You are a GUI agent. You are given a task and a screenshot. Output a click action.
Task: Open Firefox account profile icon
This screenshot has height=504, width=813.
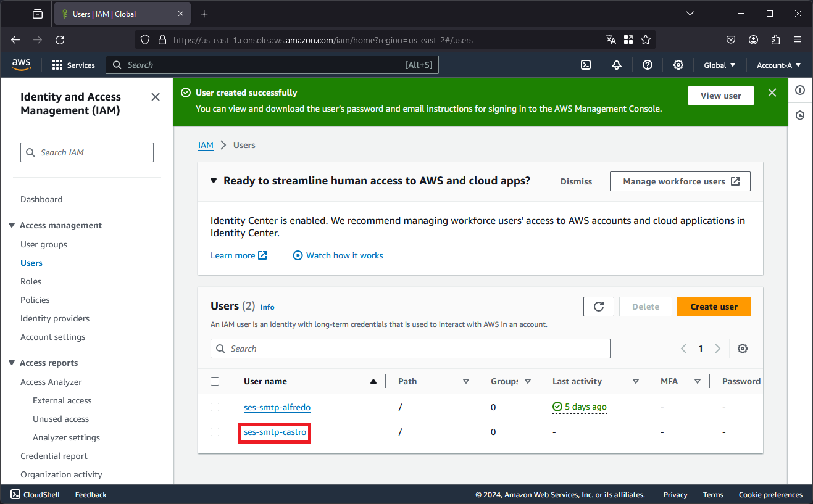754,39
